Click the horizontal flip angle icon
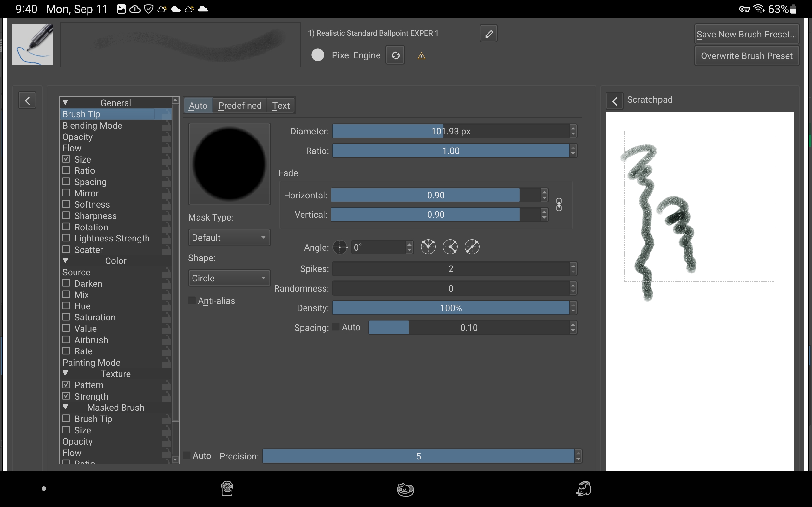Screen dimensions: 812x507 pos(428,247)
